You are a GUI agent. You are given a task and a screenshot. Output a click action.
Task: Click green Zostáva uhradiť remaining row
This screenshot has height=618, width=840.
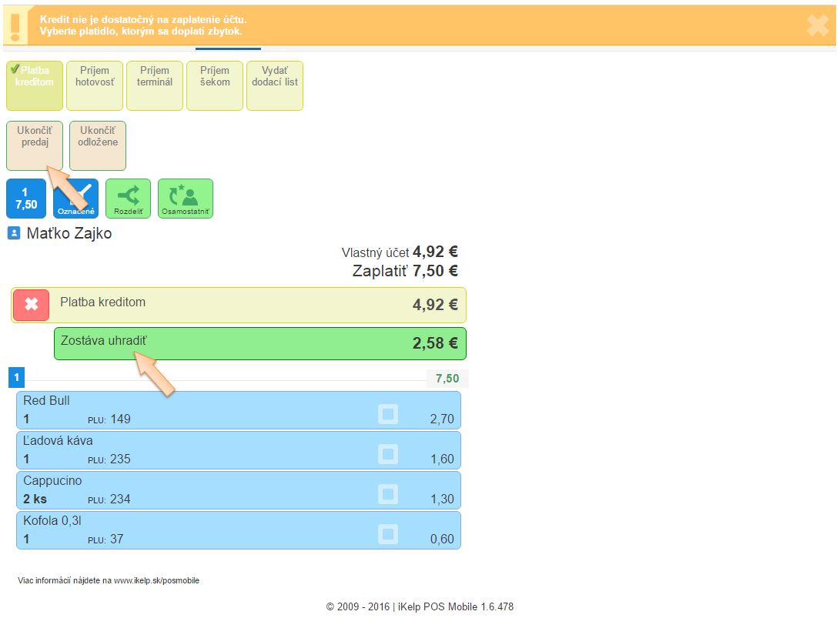(260, 343)
